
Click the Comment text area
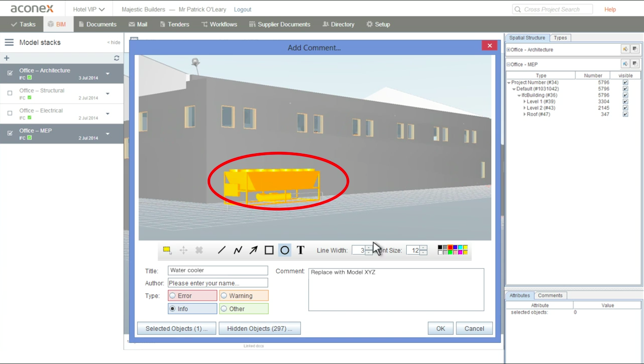coord(396,290)
